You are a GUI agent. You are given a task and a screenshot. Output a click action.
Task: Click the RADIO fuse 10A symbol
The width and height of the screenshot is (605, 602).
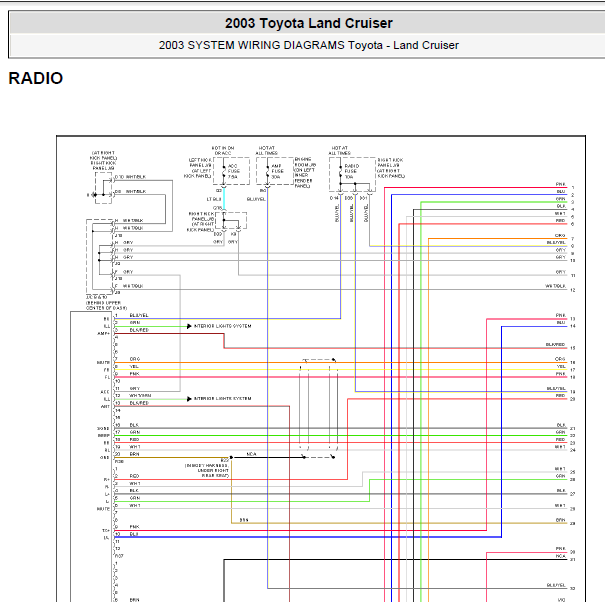340,171
